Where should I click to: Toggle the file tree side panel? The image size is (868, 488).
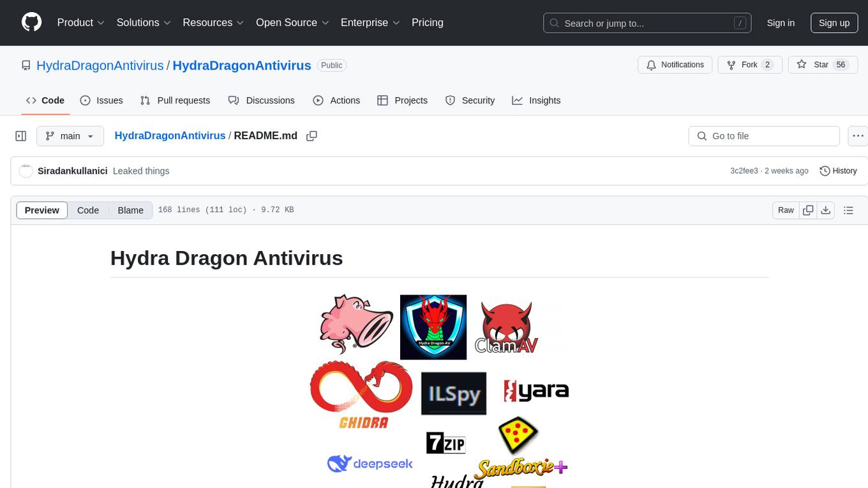tap(21, 136)
